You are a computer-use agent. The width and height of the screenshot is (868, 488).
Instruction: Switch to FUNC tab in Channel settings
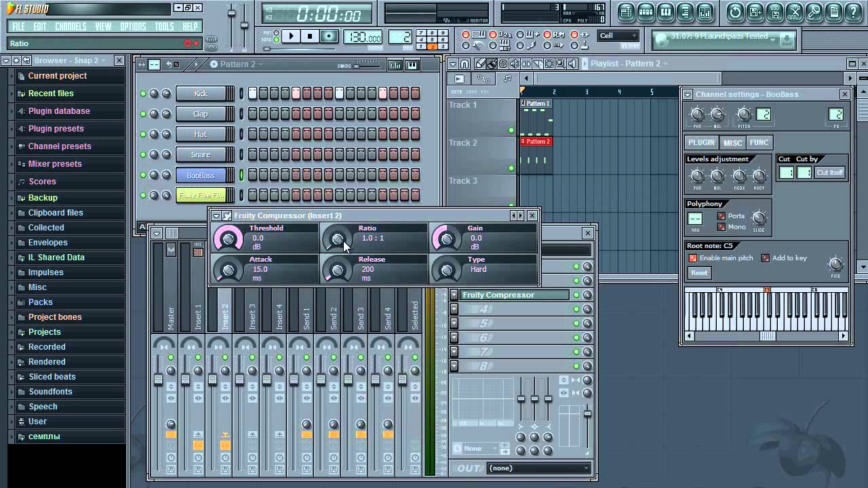click(x=759, y=142)
